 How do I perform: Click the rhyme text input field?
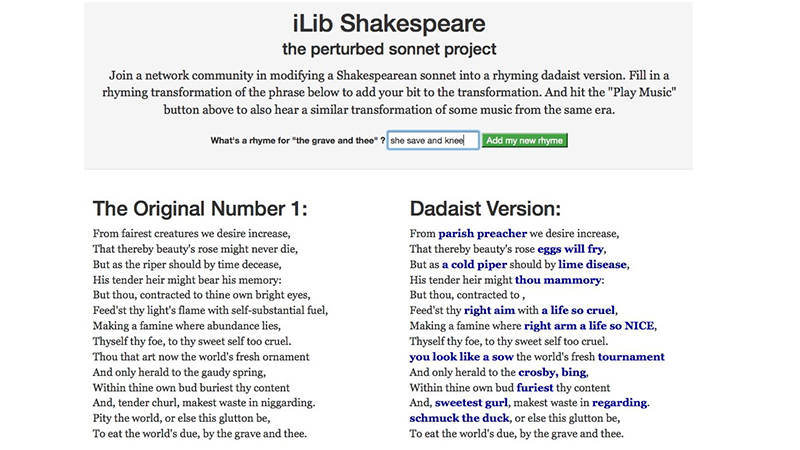click(433, 140)
